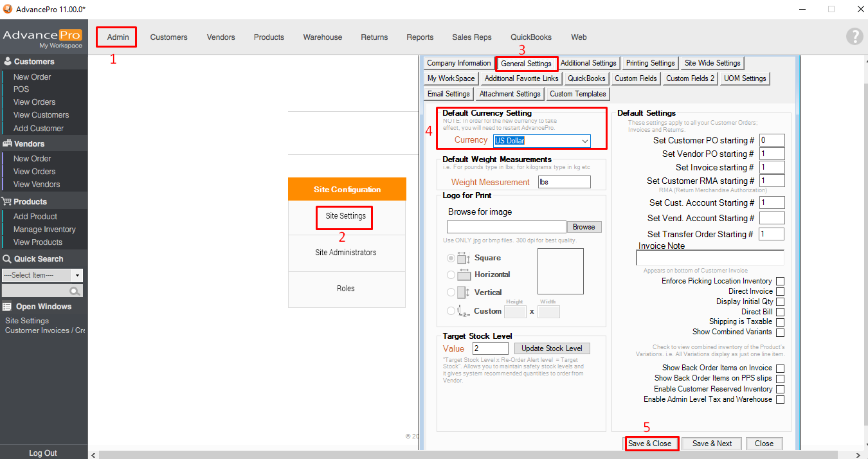This screenshot has width=868, height=459.
Task: Open the Email Settings tab
Action: tap(449, 94)
